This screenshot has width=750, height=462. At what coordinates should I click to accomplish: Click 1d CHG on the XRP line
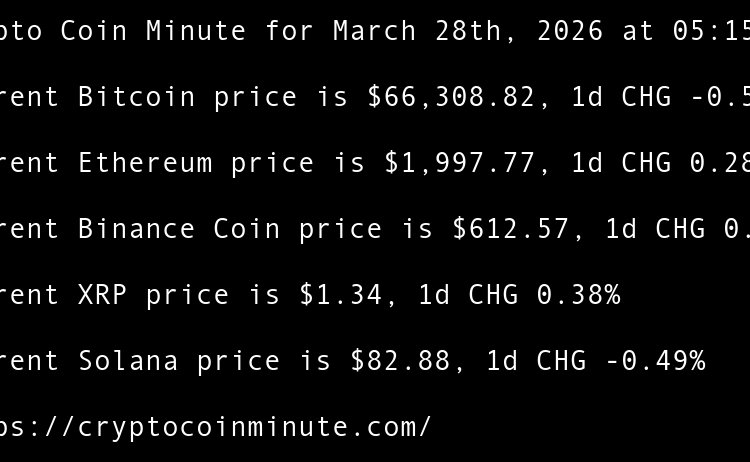(468, 295)
